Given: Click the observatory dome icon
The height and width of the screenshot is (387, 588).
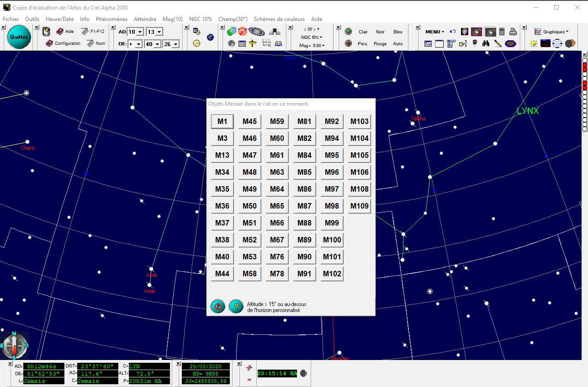Looking at the screenshot, I should tap(275, 32).
